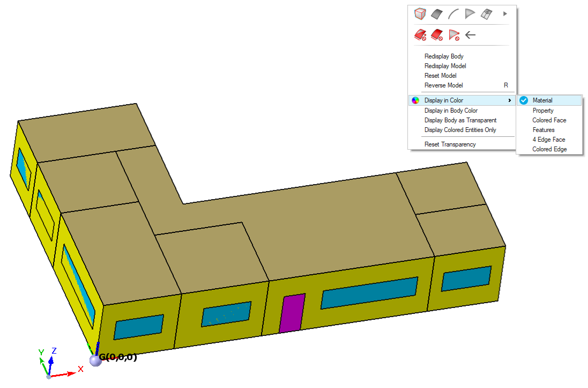This screenshot has width=588, height=388.
Task: Click the back arrow icon
Action: [x=470, y=35]
